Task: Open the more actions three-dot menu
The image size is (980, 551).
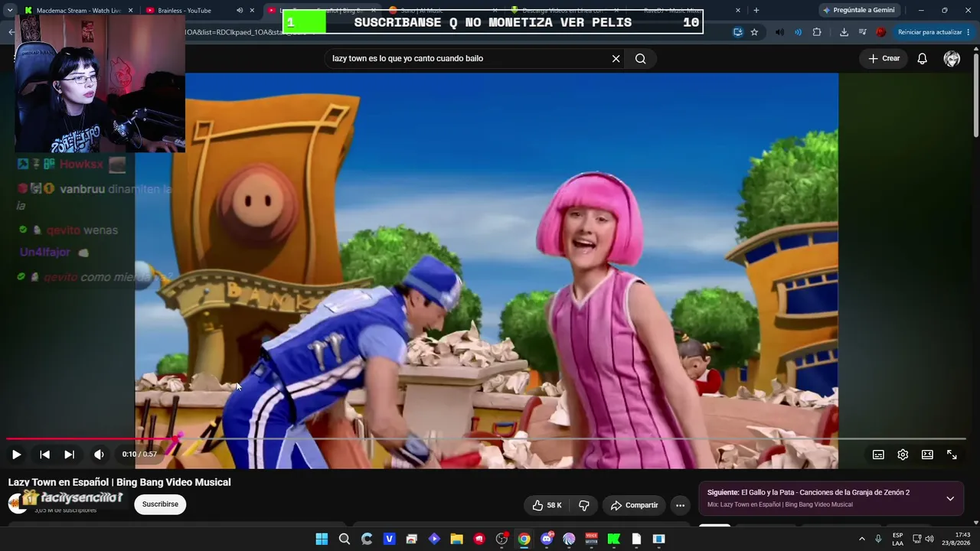Action: [680, 505]
